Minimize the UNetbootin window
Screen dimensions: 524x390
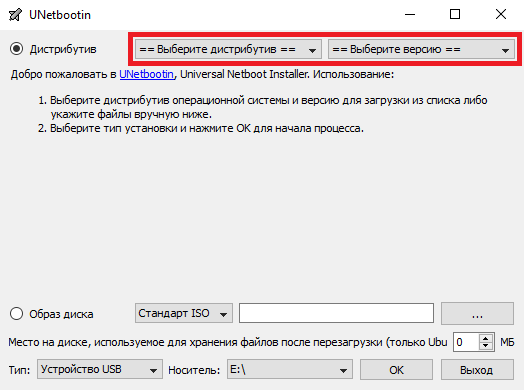410,14
